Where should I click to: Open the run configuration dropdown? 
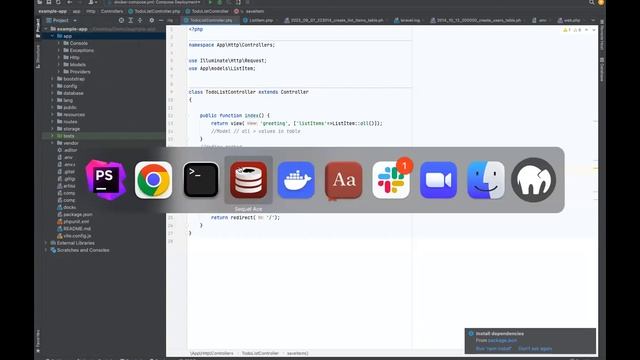pos(153,2)
